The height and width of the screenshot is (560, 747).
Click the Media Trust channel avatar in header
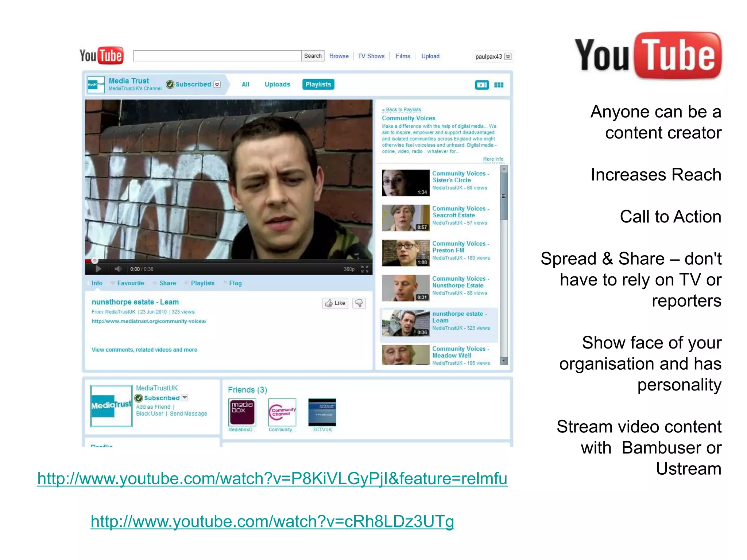coord(96,84)
